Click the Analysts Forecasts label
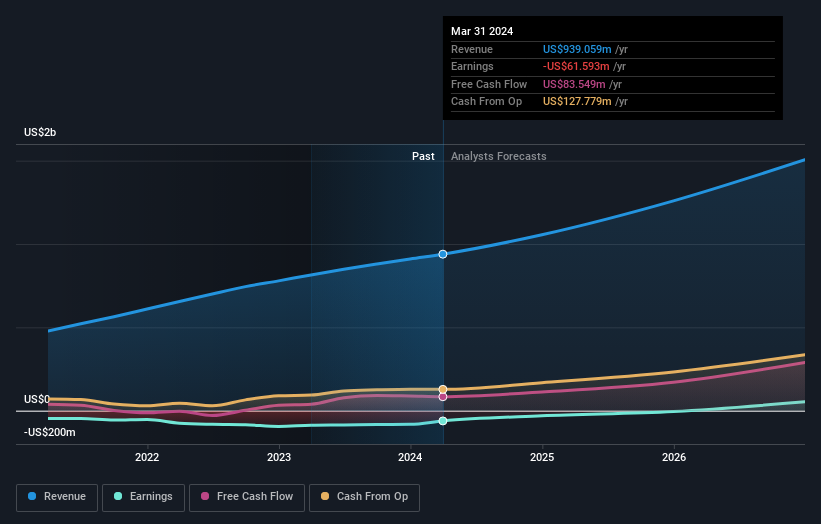This screenshot has height=524, width=821. (x=498, y=157)
